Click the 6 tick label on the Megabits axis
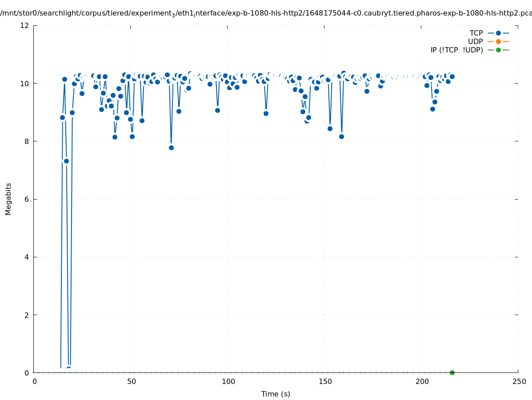 pyautogui.click(x=27, y=199)
